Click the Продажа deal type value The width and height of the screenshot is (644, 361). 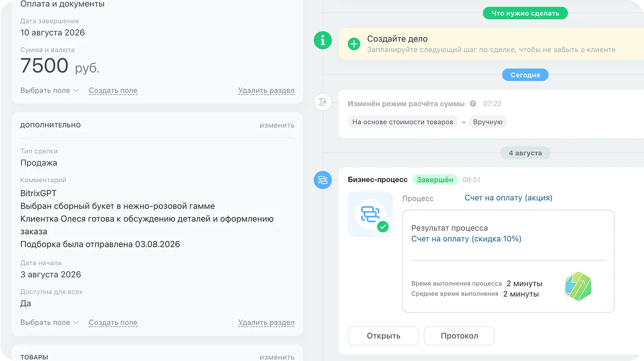click(x=38, y=163)
